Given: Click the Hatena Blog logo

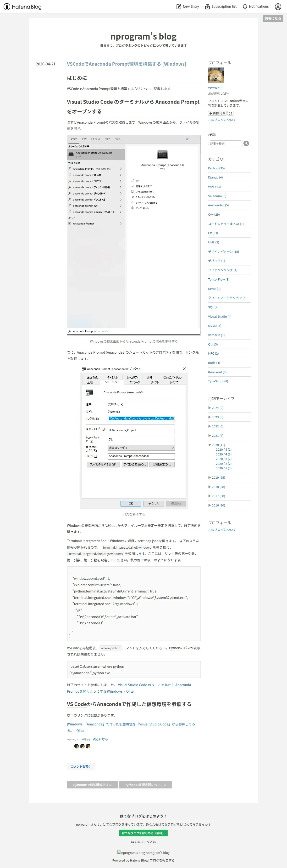Looking at the screenshot, I should 22,7.
